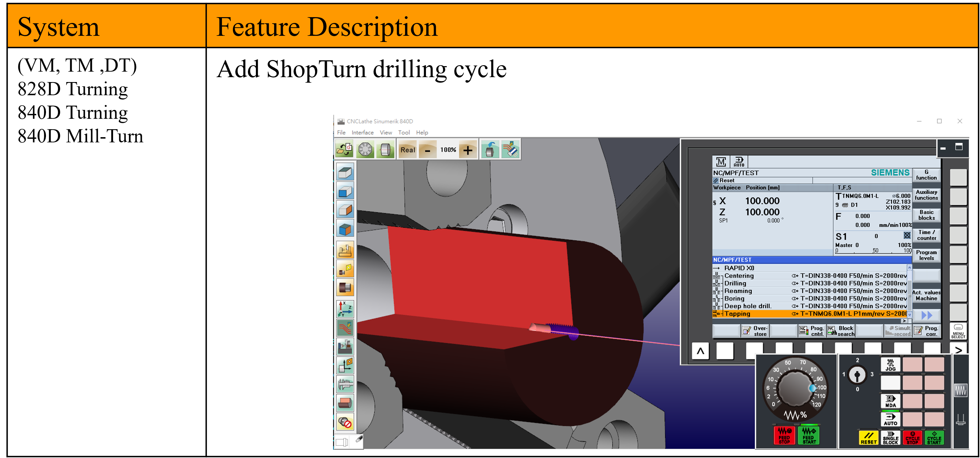Viewport: 980px width, 458px height.
Task: Click the MENU SELECT key
Action: pyautogui.click(x=958, y=332)
